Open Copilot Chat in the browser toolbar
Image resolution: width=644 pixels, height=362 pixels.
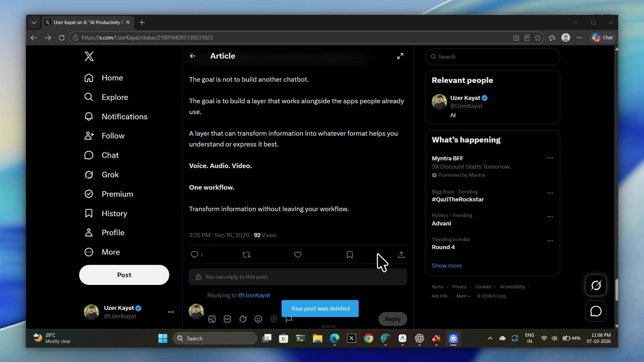602,38
